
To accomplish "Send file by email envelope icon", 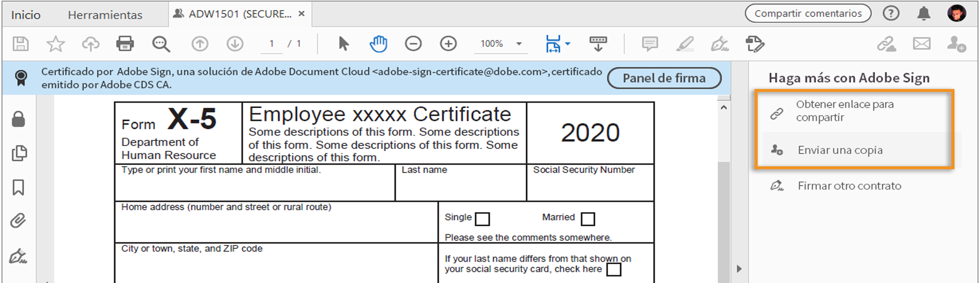I will coord(922,44).
